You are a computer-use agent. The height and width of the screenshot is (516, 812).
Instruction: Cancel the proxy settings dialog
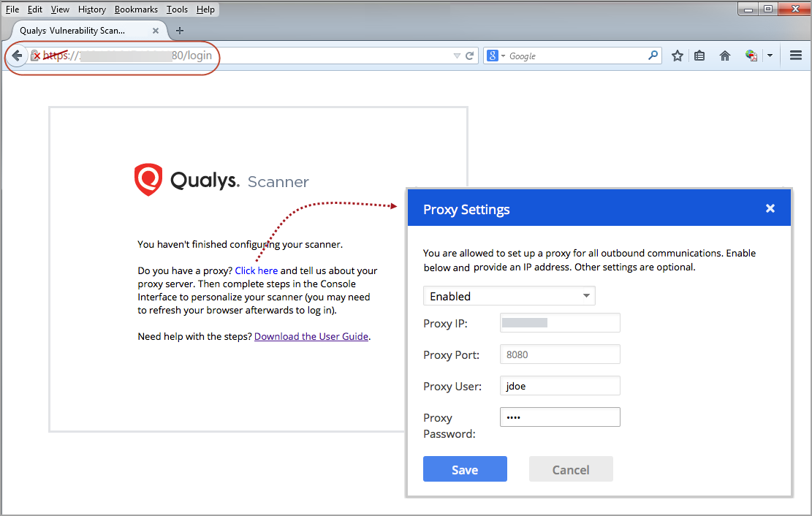(571, 468)
